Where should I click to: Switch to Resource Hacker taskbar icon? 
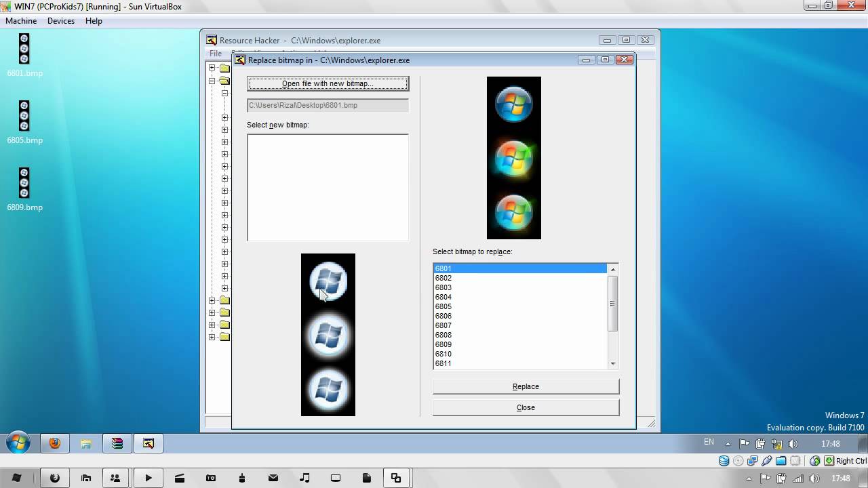[149, 443]
